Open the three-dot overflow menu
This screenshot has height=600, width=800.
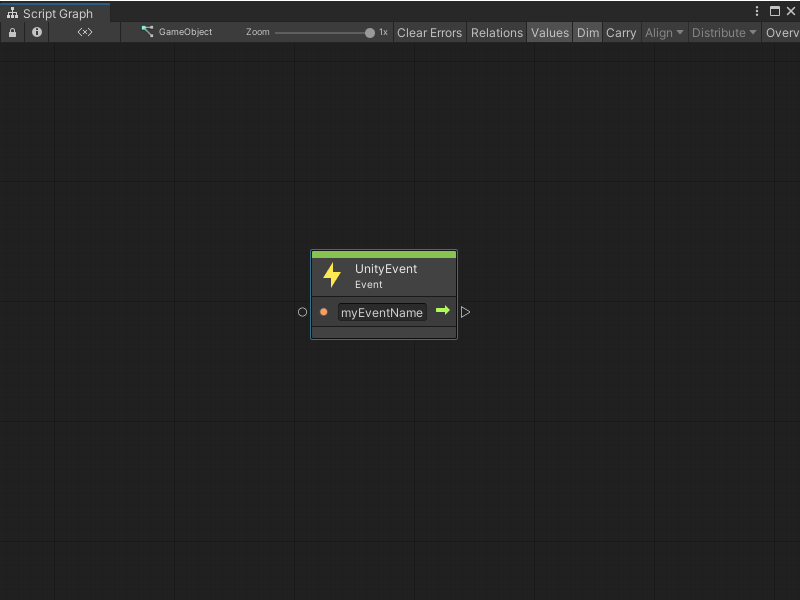[x=757, y=10]
